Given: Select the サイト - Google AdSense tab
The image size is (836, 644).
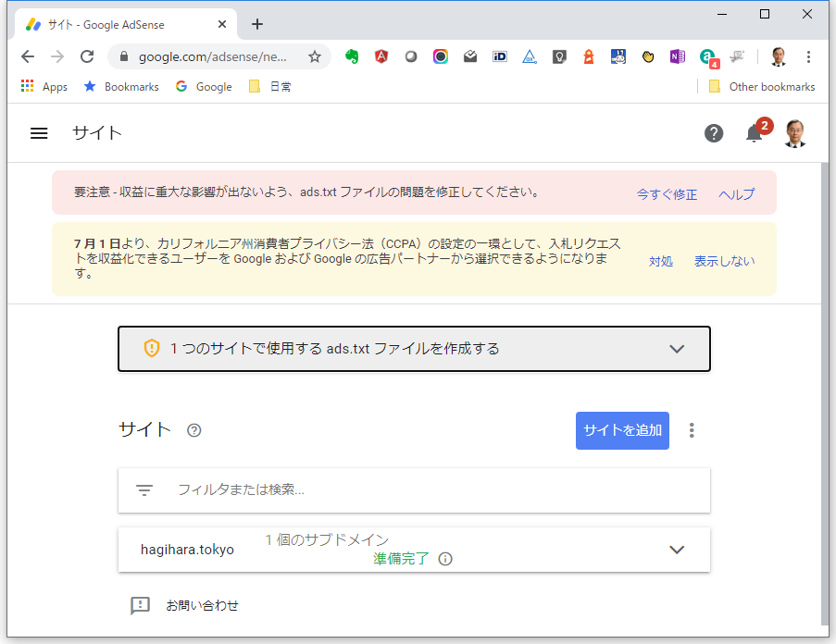Looking at the screenshot, I should [x=125, y=24].
